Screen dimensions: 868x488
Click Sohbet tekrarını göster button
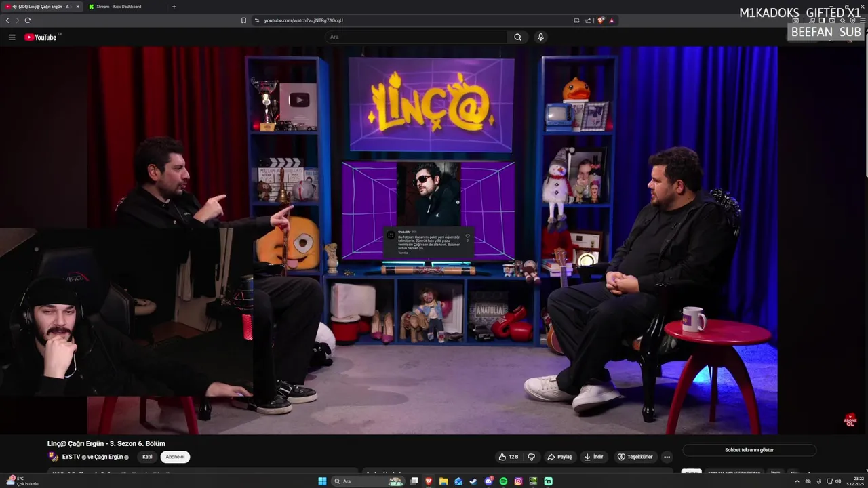[749, 450]
